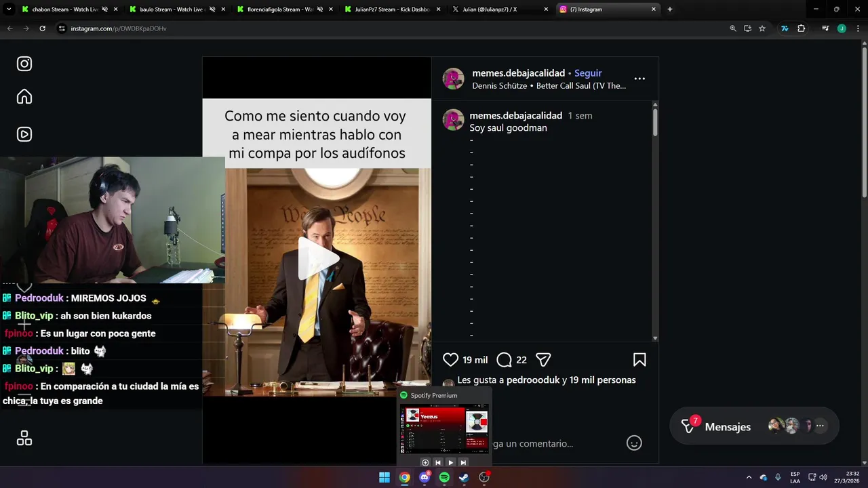Viewport: 868px width, 488px height.
Task: Open pedroooduk profile in likes line
Action: [533, 380]
